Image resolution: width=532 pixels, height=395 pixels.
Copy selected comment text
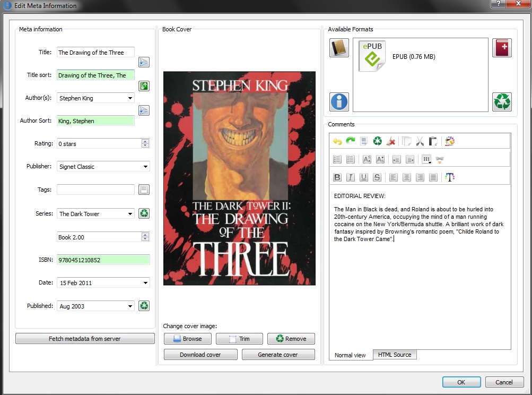406,141
